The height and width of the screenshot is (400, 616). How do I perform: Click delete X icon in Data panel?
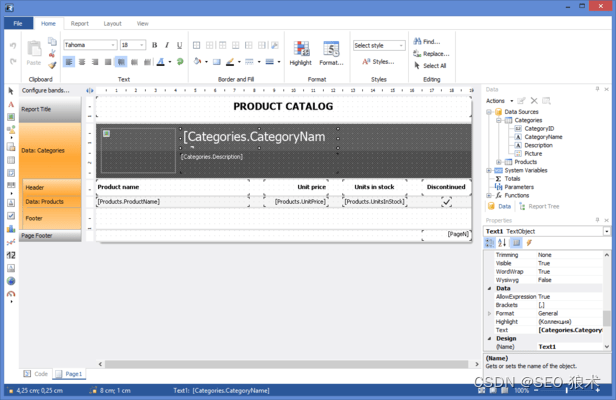534,101
